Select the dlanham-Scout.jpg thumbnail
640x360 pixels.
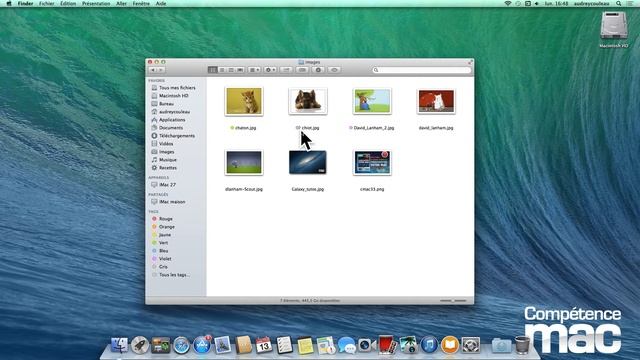(244, 162)
